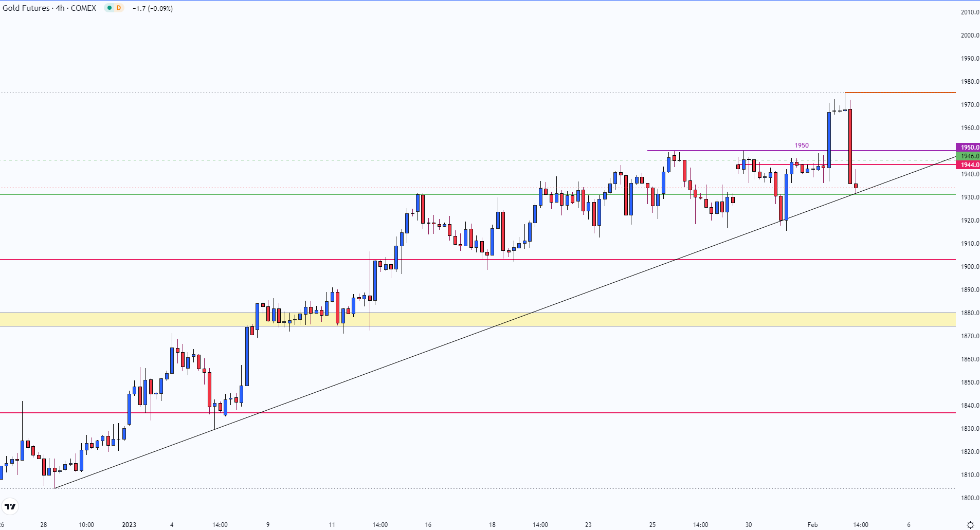Select the yellow shaded price zone
The height and width of the screenshot is (530, 980).
(463, 320)
